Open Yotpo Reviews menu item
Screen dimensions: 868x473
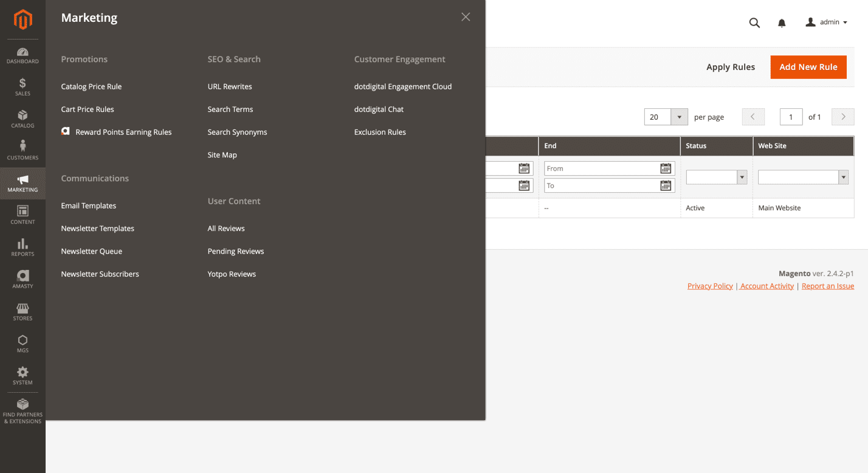click(232, 274)
